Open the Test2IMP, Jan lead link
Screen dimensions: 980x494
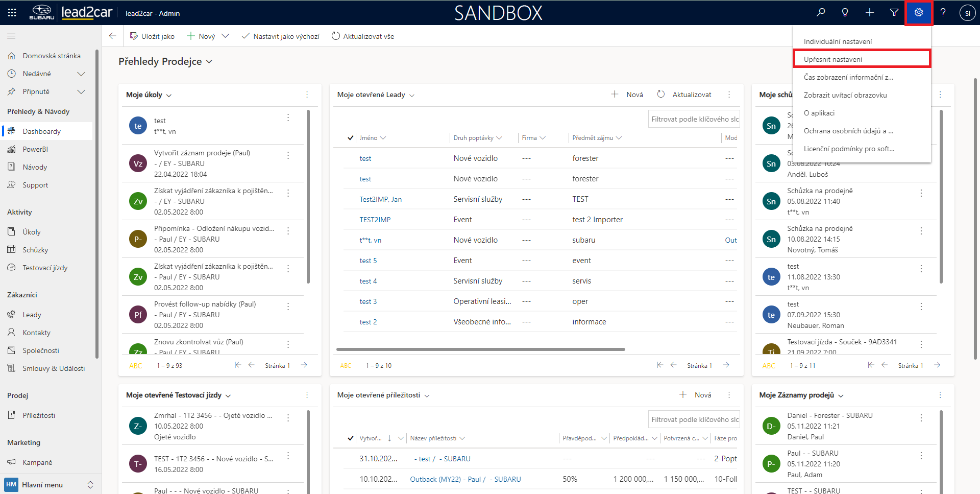(380, 199)
